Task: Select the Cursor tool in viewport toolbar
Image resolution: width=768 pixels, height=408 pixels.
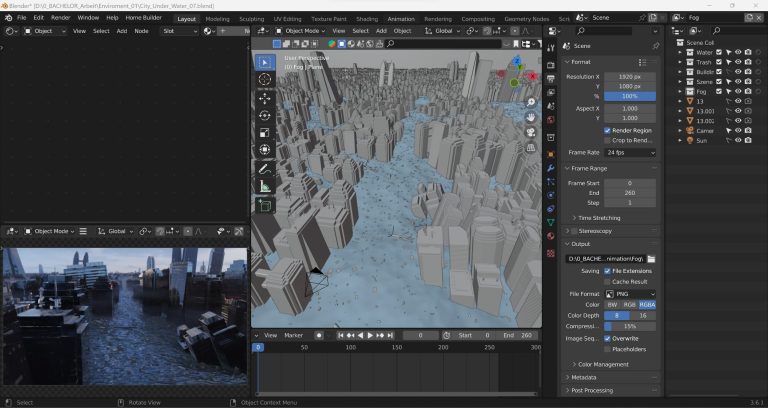Action: click(x=264, y=79)
